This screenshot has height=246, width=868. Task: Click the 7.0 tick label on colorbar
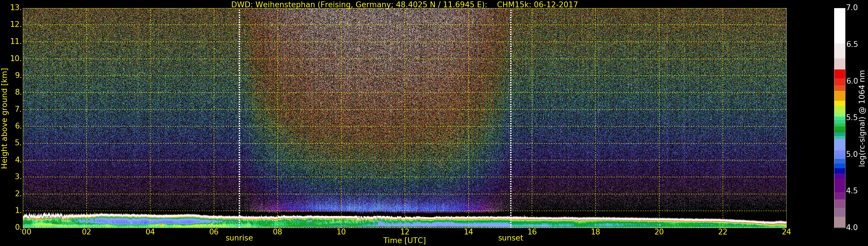pyautogui.click(x=852, y=8)
